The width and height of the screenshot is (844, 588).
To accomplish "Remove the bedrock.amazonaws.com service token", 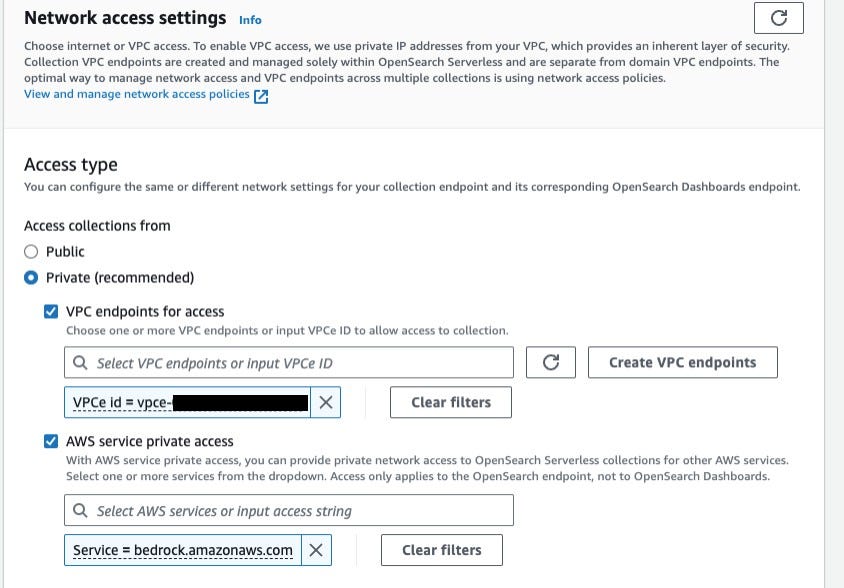I will click(x=315, y=550).
